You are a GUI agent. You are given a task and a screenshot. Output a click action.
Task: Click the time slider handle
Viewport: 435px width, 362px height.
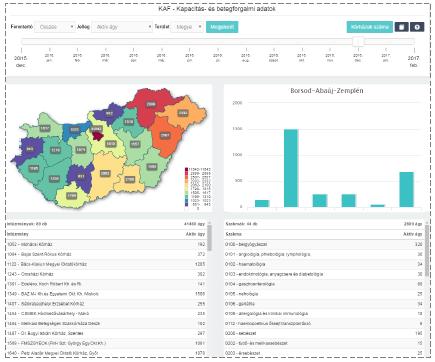click(358, 42)
